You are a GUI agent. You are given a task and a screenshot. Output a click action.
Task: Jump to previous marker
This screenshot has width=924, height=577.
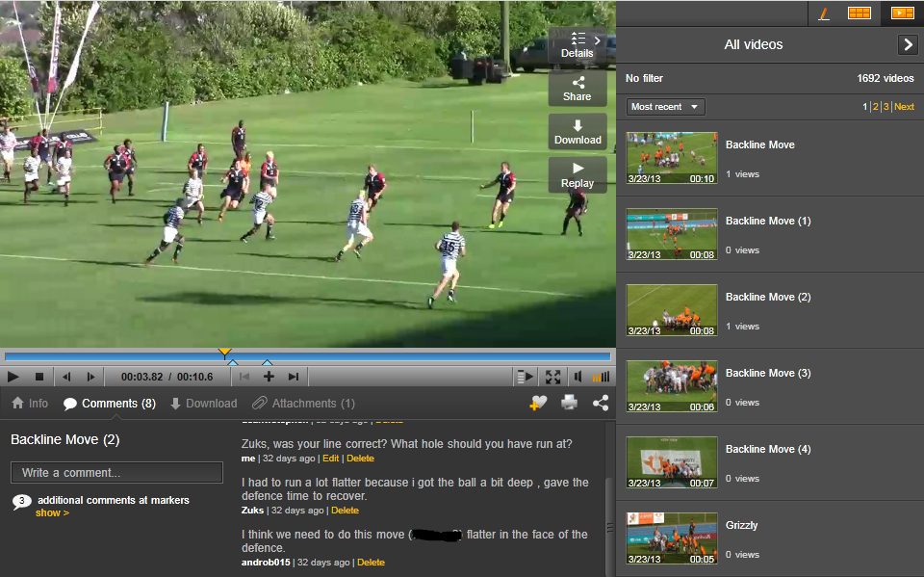(x=244, y=377)
